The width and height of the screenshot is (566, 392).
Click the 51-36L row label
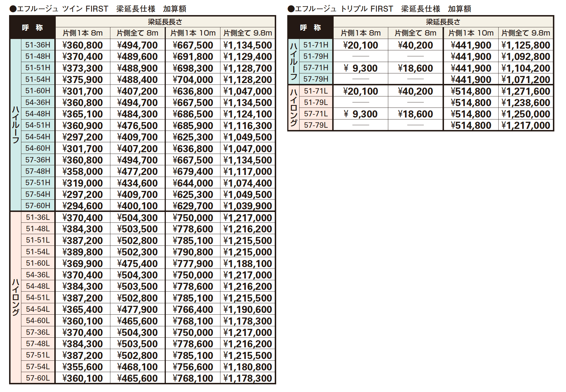click(38, 217)
